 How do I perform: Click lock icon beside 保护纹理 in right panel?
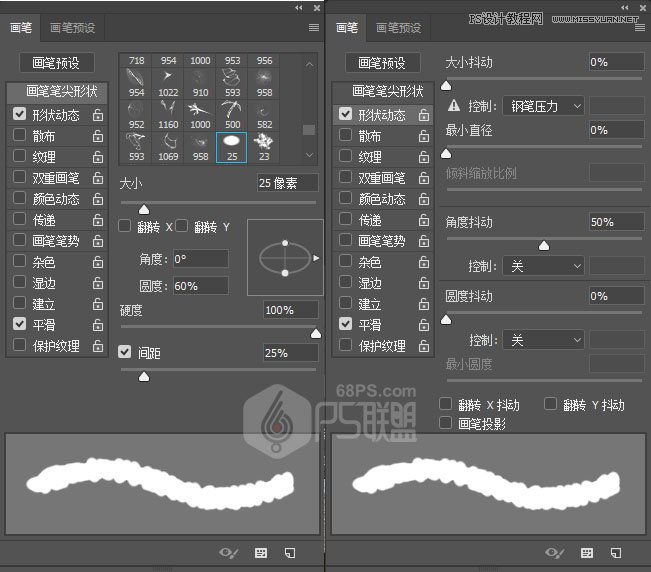[423, 345]
